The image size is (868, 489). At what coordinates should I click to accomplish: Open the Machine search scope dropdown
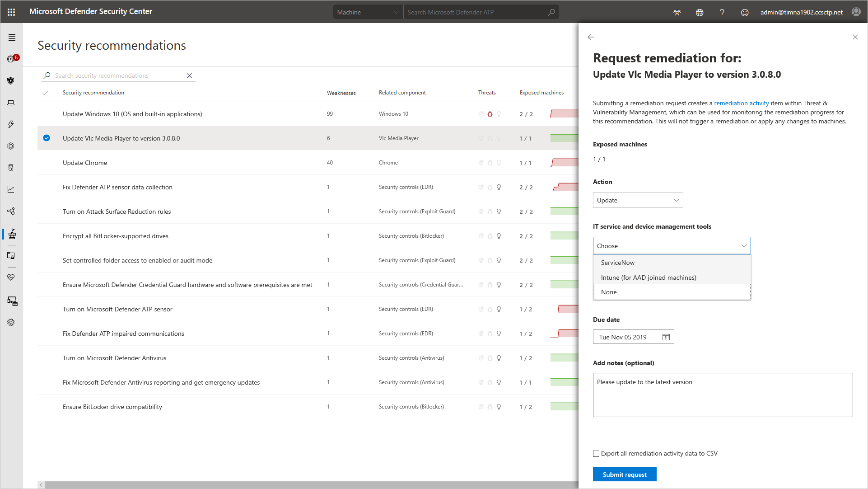click(x=367, y=12)
